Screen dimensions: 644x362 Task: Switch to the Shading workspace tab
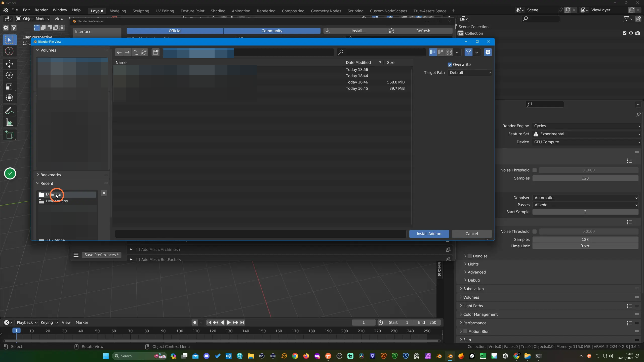click(218, 11)
